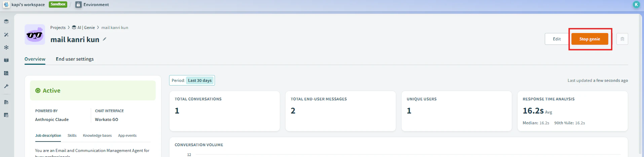Viewport: 644px width, 157px height.
Task: Click the Active status power icon
Action: pos(38,91)
